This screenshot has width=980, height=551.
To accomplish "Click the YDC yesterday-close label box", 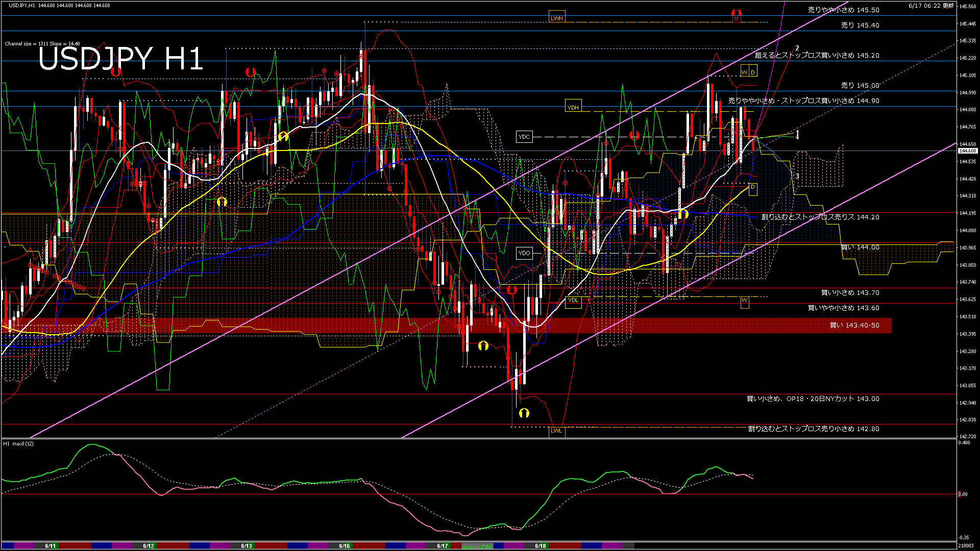I will [524, 137].
